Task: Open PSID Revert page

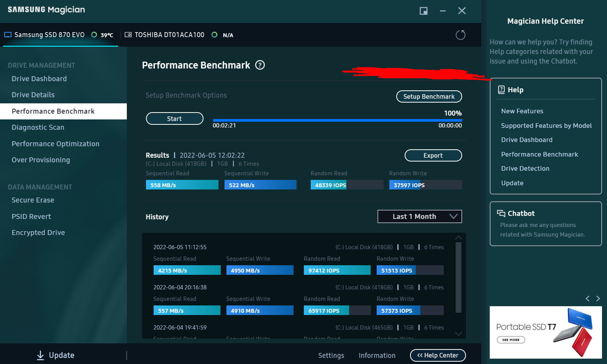Action: pyautogui.click(x=31, y=217)
